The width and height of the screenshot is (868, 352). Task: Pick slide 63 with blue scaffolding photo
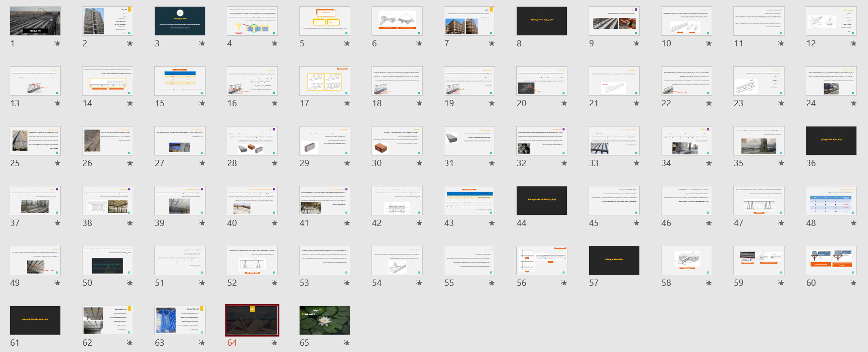coord(180,320)
